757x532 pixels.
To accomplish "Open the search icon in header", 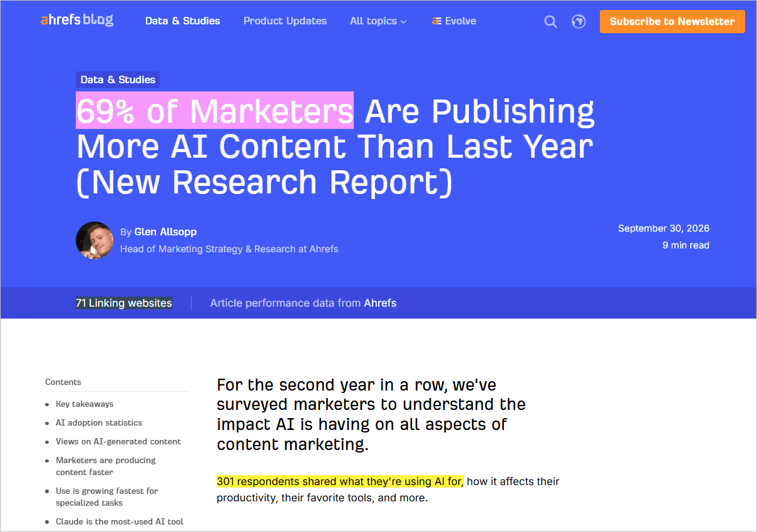I will [550, 22].
